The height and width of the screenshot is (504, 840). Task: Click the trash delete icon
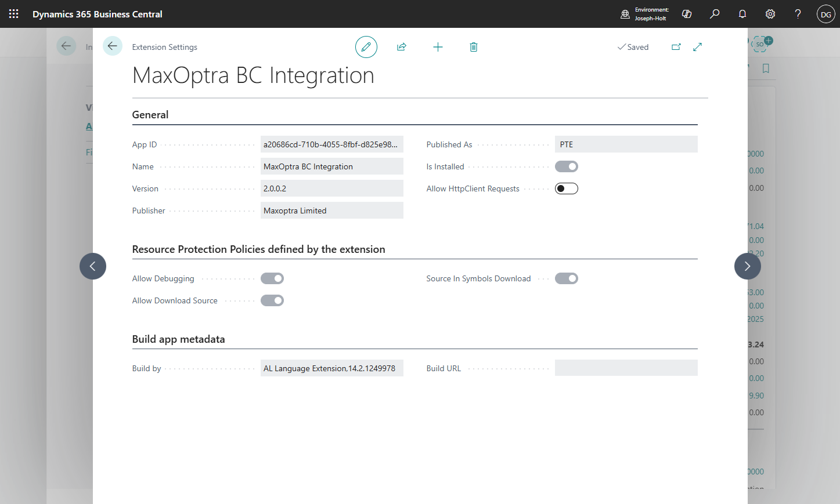(474, 47)
